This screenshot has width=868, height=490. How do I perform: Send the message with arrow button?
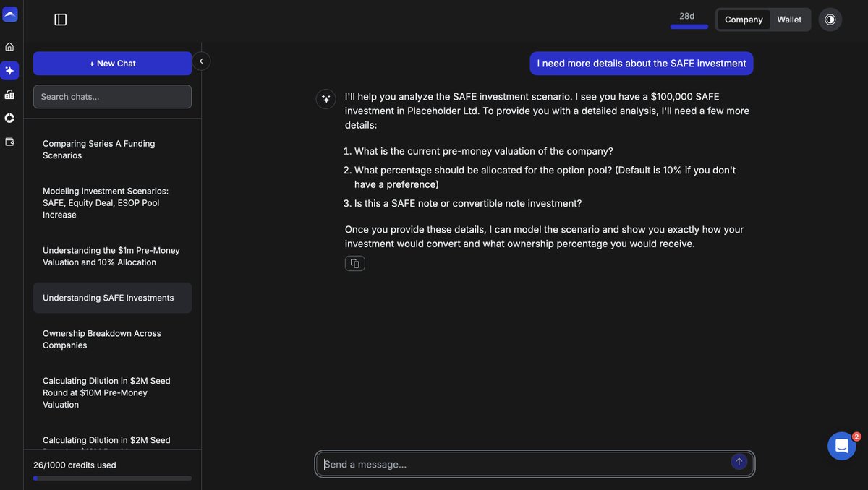click(739, 461)
